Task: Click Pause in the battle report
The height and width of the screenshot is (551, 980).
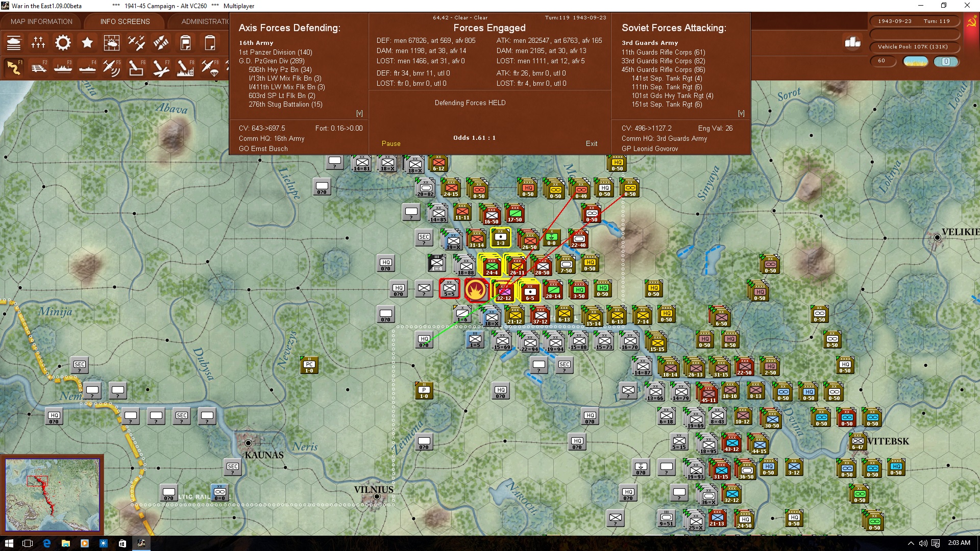Action: pyautogui.click(x=391, y=143)
